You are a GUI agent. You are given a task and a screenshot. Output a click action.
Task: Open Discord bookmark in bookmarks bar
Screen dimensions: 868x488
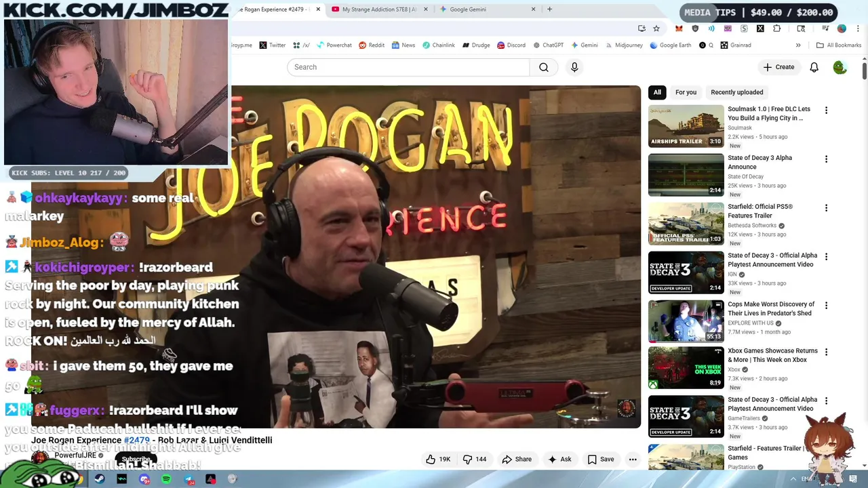tap(511, 45)
